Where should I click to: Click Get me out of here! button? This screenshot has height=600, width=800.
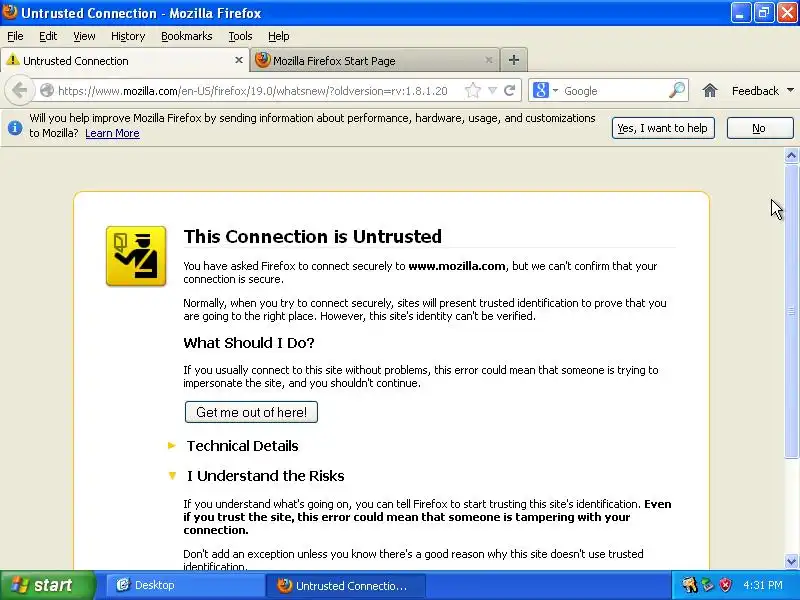[251, 412]
